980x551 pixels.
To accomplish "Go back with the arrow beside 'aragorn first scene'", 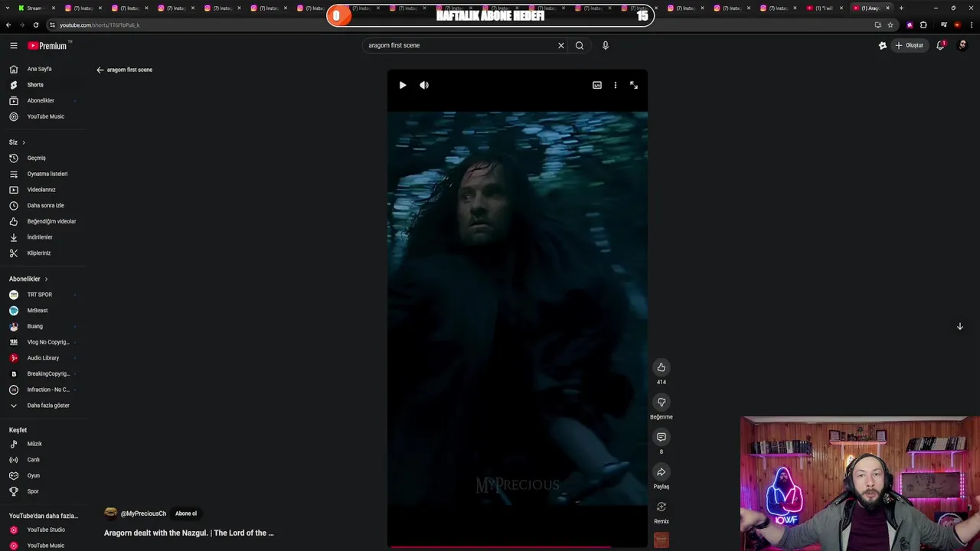I will coord(100,70).
